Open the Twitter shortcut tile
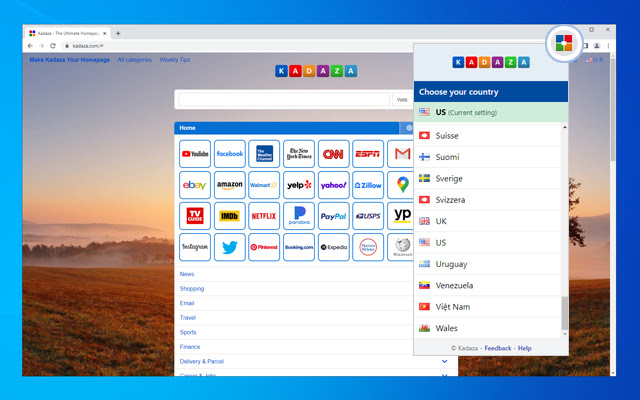Viewport: 640px width, 400px height. click(x=229, y=247)
